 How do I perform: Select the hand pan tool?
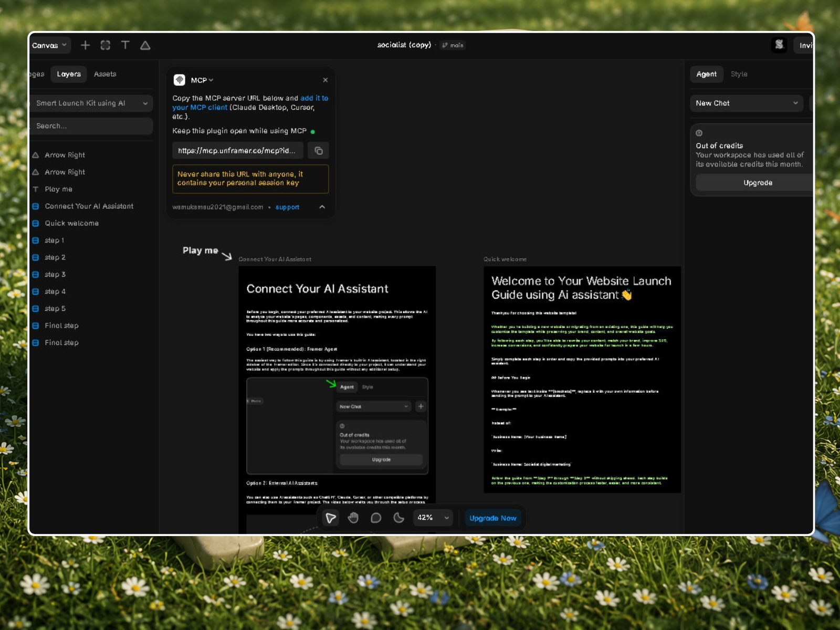(x=353, y=518)
